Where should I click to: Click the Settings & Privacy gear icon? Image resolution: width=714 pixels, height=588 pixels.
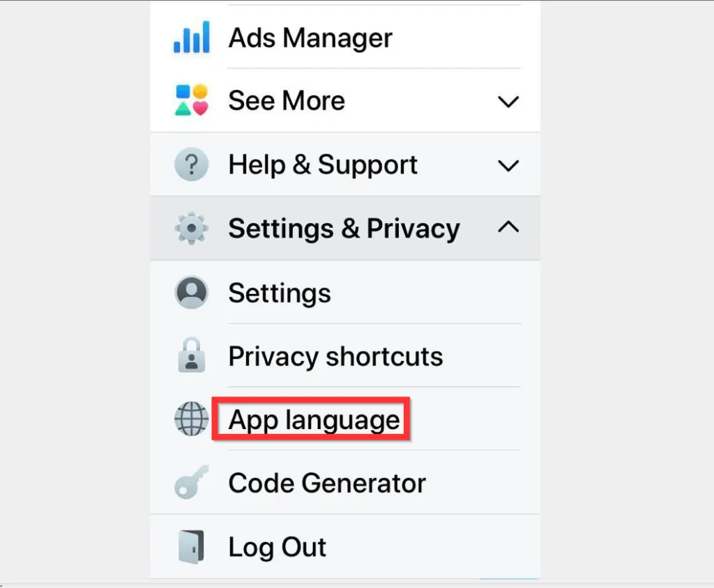pyautogui.click(x=191, y=229)
